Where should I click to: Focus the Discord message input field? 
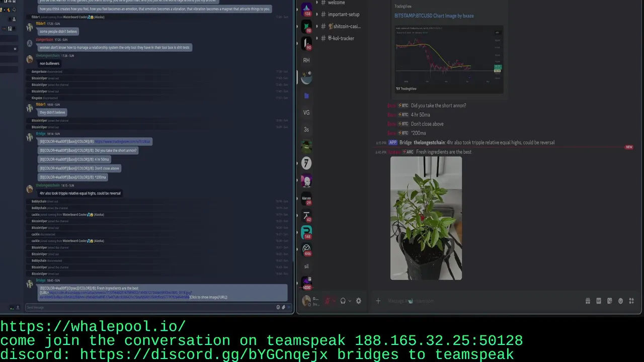pos(483,301)
